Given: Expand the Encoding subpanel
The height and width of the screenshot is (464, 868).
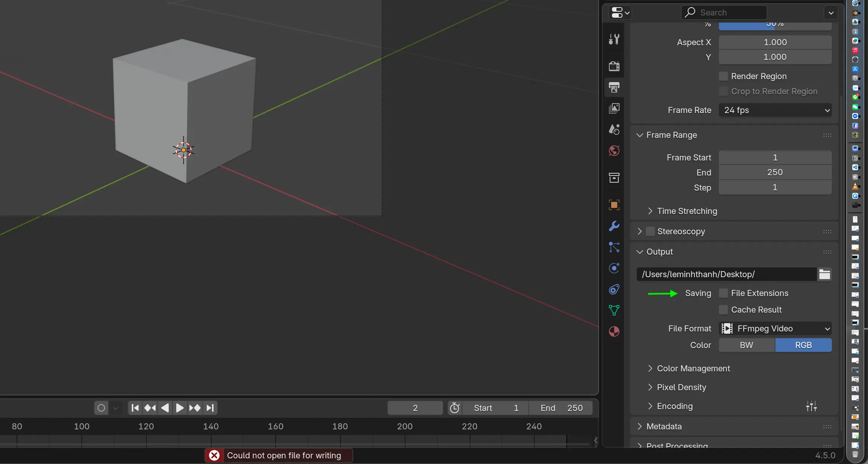Looking at the screenshot, I should 674,406.
